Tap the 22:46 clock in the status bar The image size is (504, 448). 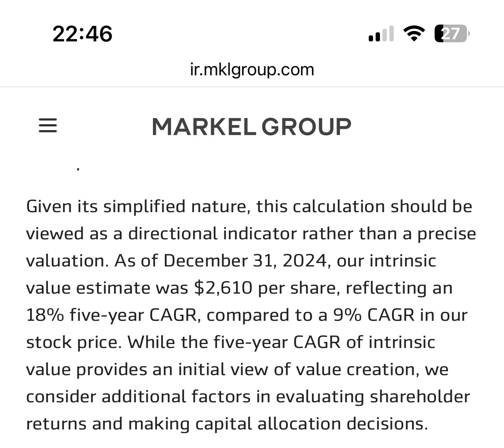pyautogui.click(x=83, y=34)
